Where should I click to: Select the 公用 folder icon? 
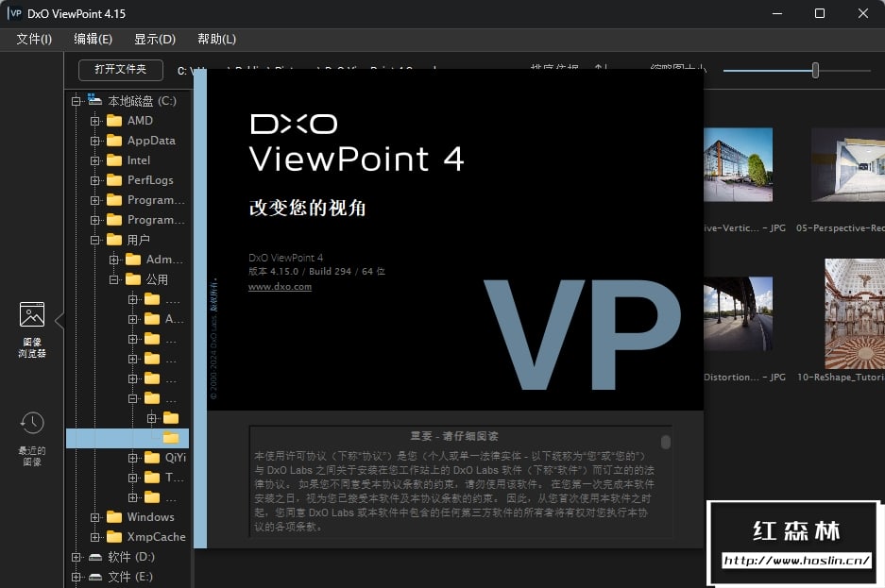133,279
